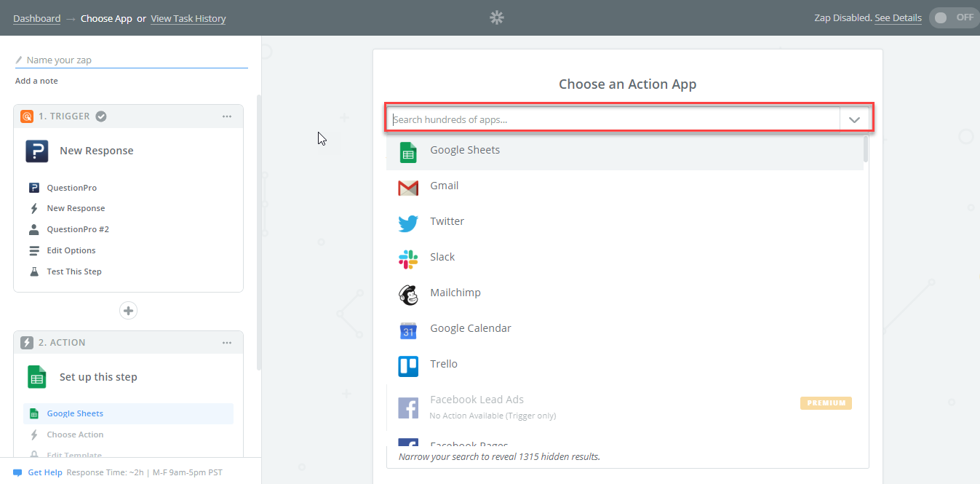Click the Zapier asterisk logo in header
Image resolution: width=980 pixels, height=484 pixels.
click(x=497, y=17)
